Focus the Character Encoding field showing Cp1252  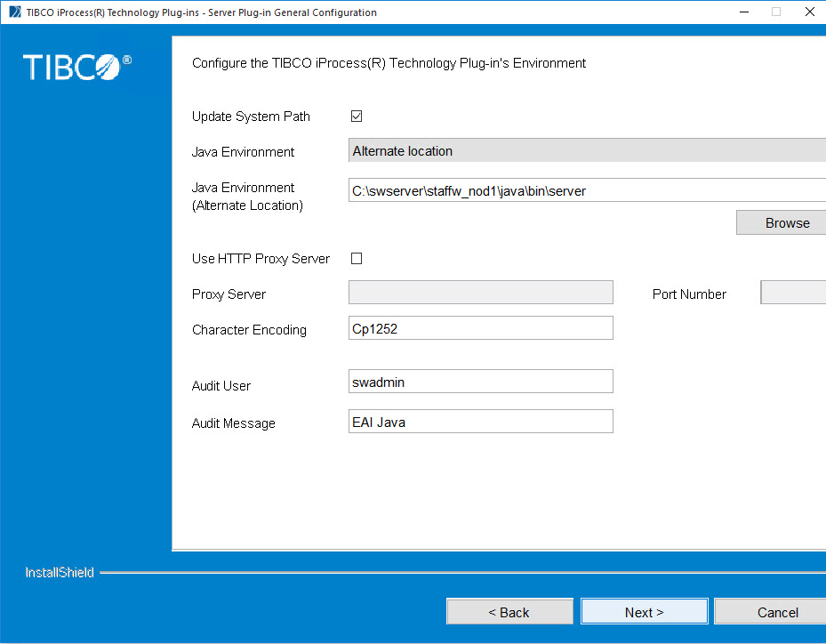tap(481, 328)
